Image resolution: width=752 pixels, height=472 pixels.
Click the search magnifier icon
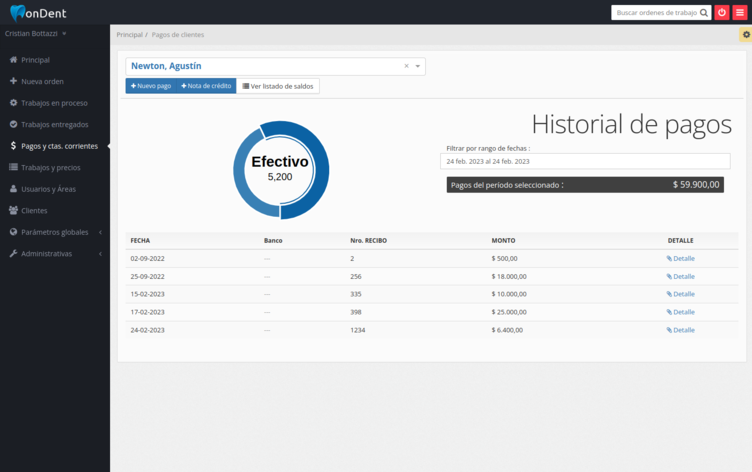(704, 13)
